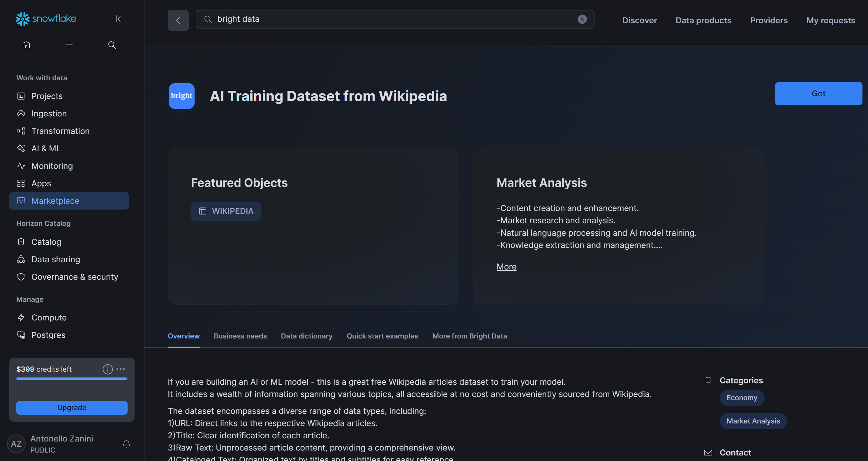This screenshot has width=868, height=461.
Task: Switch to the Business needs tab
Action: click(240, 336)
